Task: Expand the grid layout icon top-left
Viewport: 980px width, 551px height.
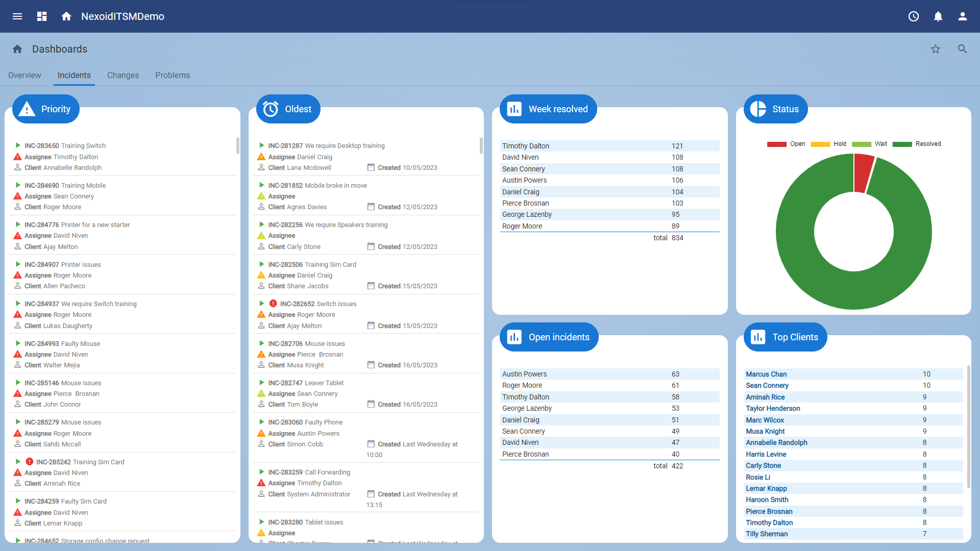Action: pyautogui.click(x=42, y=16)
